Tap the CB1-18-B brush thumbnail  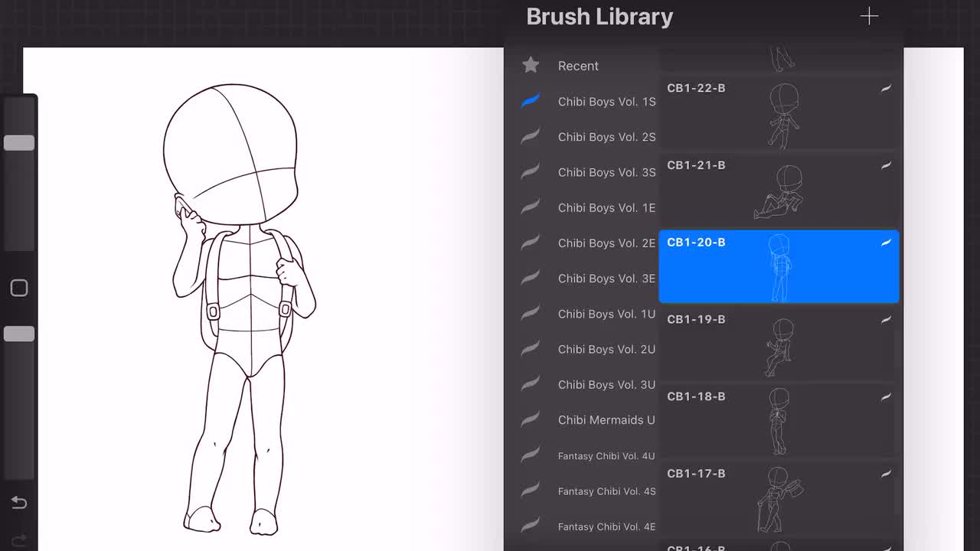pyautogui.click(x=779, y=421)
